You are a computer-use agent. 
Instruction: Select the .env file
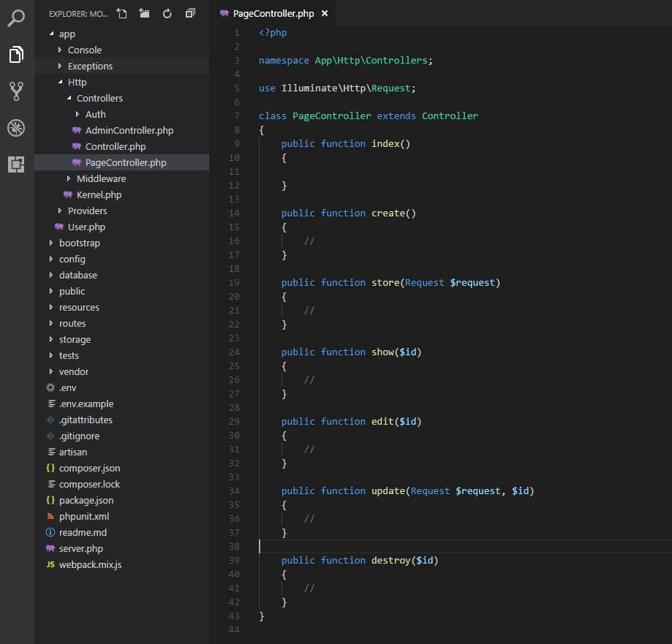(x=67, y=387)
